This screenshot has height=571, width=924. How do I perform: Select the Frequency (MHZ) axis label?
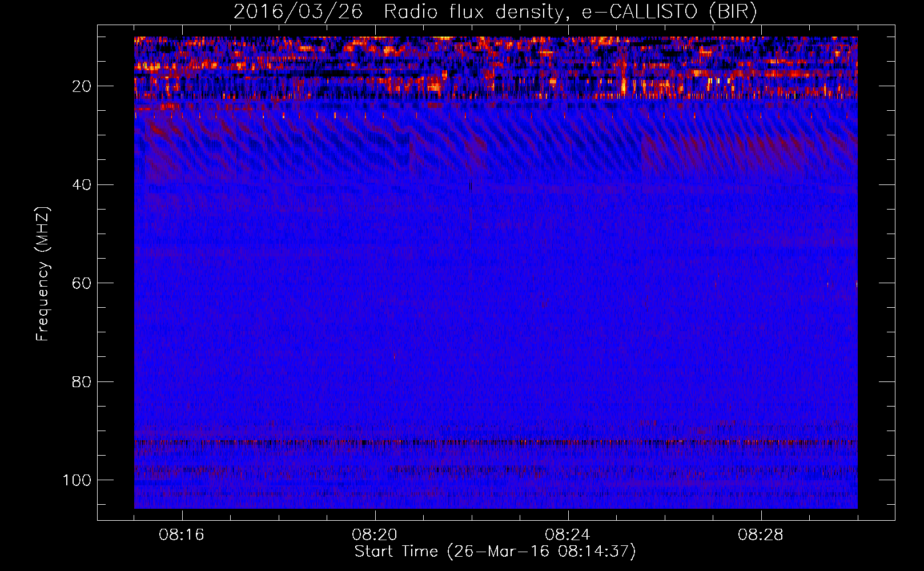[x=43, y=274]
